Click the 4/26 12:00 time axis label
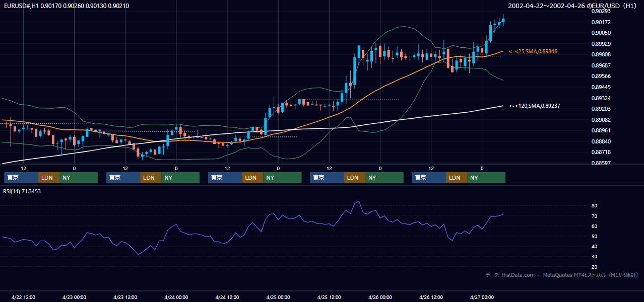Screen dimensions: 644x302 point(431,297)
